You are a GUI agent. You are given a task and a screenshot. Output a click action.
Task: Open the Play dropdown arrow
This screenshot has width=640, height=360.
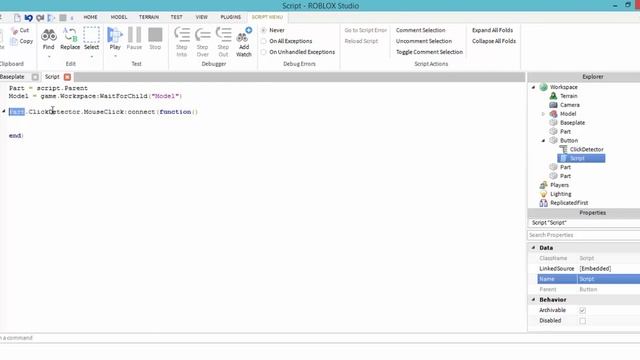115,57
